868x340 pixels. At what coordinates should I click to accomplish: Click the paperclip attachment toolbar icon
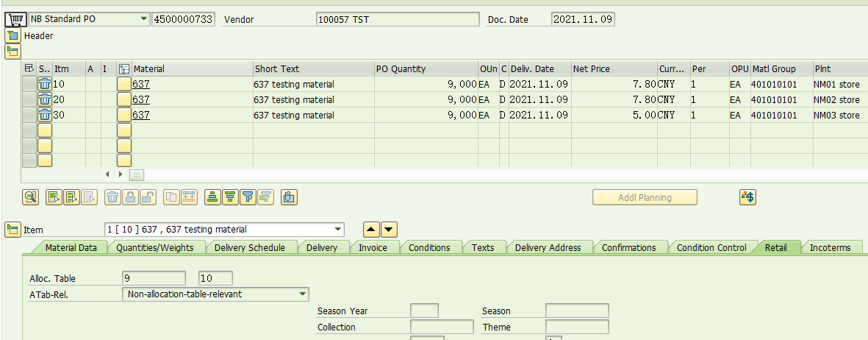pos(289,197)
